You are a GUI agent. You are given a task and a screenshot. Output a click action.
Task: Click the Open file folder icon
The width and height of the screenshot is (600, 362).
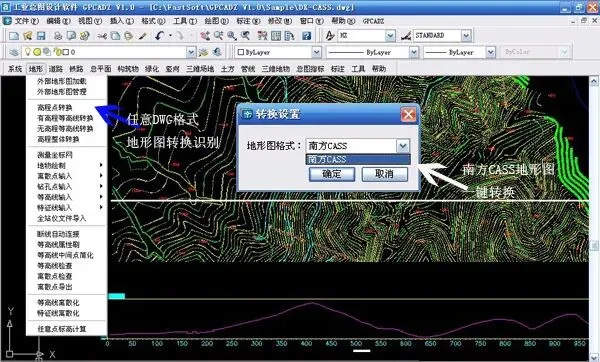pos(28,36)
